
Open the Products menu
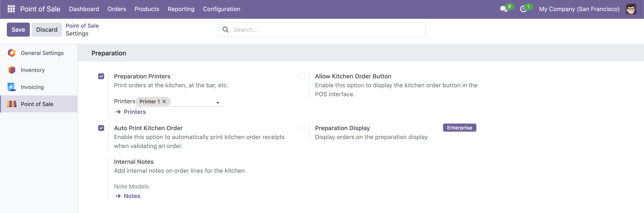click(x=147, y=9)
